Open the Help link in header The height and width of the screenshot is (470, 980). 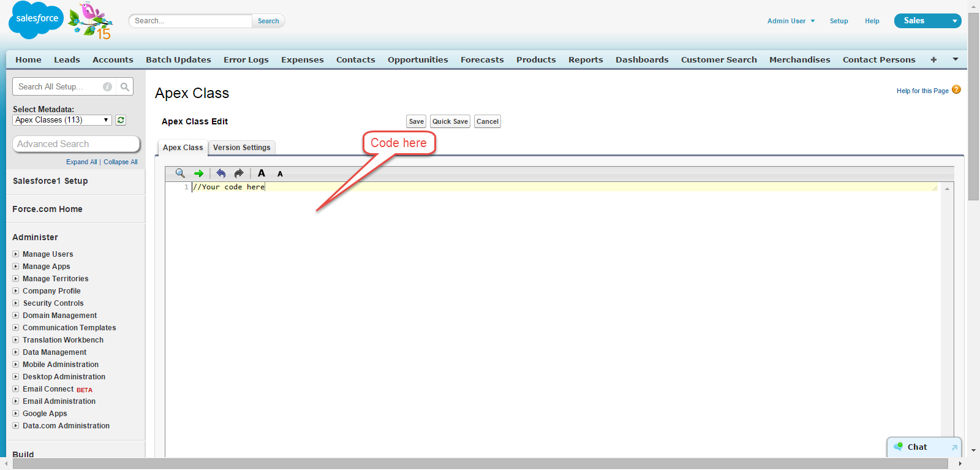pos(872,21)
